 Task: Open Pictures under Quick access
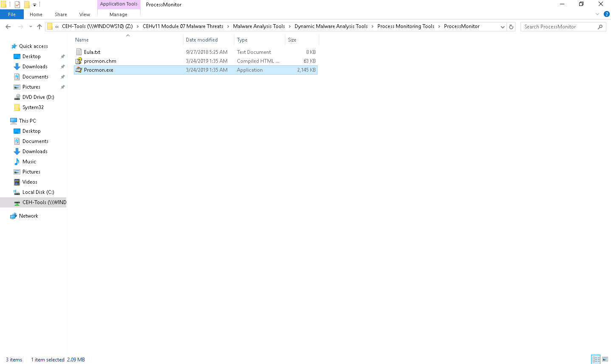(x=31, y=87)
